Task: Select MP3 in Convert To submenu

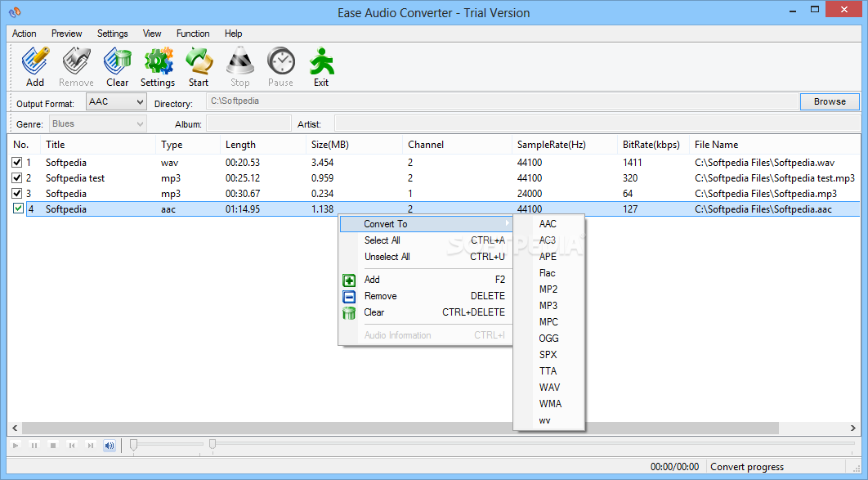Action: pyautogui.click(x=548, y=306)
